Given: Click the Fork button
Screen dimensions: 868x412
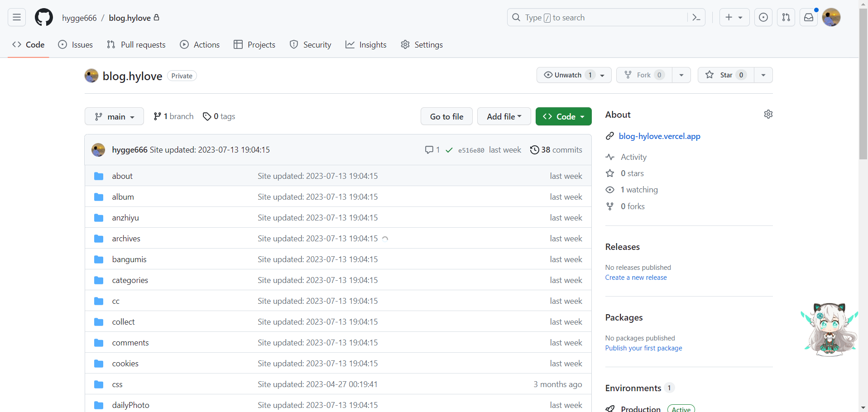Looking at the screenshot, I should coord(644,75).
